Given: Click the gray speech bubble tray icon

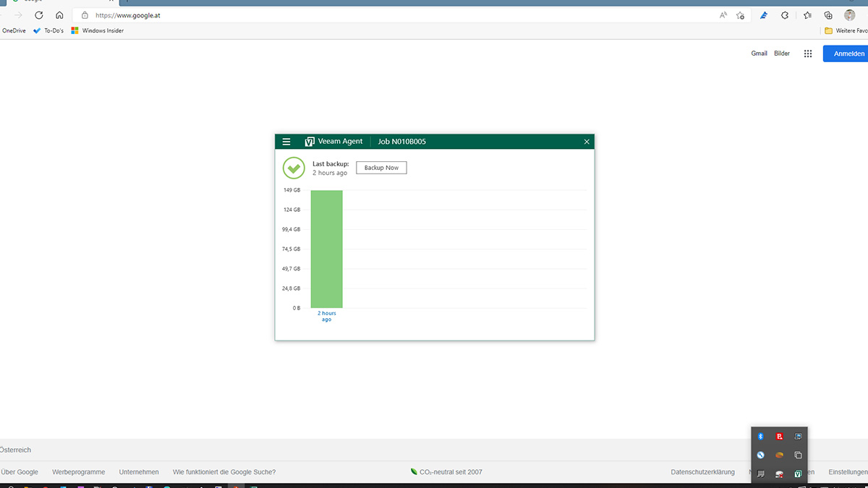Looking at the screenshot, I should pos(761,474).
